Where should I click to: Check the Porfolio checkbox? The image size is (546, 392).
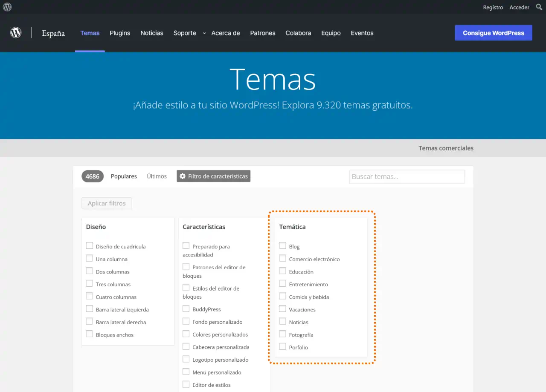point(282,346)
